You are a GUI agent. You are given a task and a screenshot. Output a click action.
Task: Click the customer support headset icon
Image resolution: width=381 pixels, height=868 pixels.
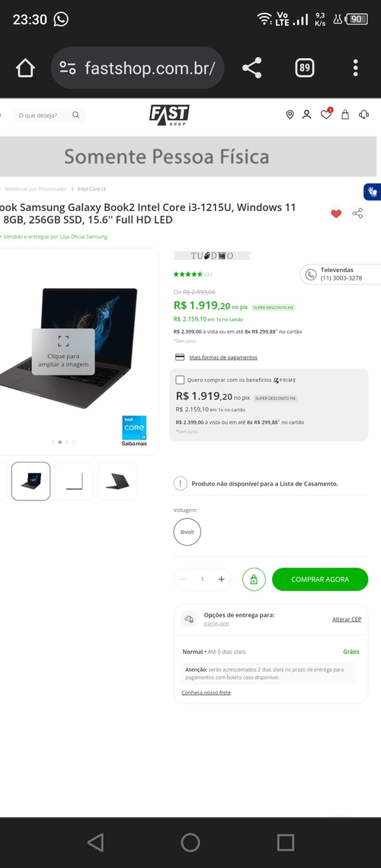pyautogui.click(x=363, y=114)
